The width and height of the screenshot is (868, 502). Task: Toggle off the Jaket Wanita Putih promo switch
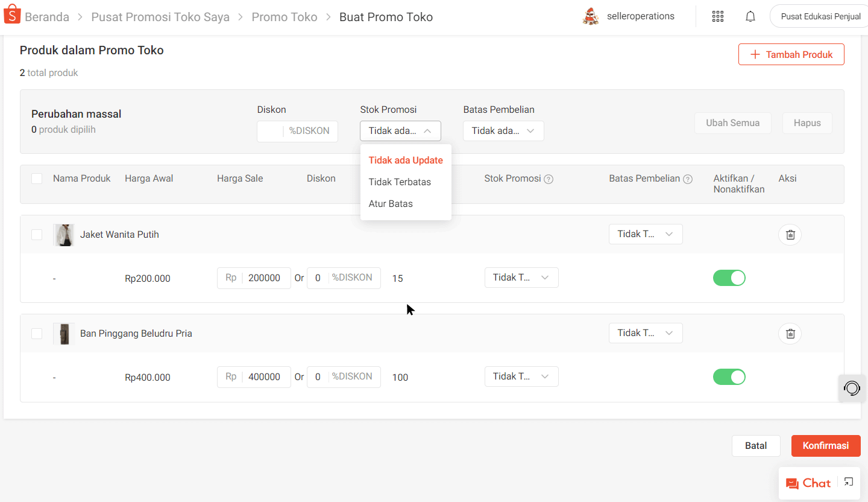tap(729, 278)
